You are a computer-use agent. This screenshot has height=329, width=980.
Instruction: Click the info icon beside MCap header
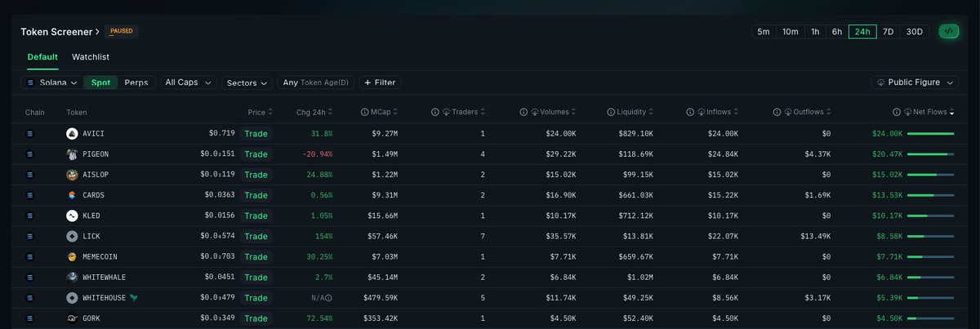363,112
